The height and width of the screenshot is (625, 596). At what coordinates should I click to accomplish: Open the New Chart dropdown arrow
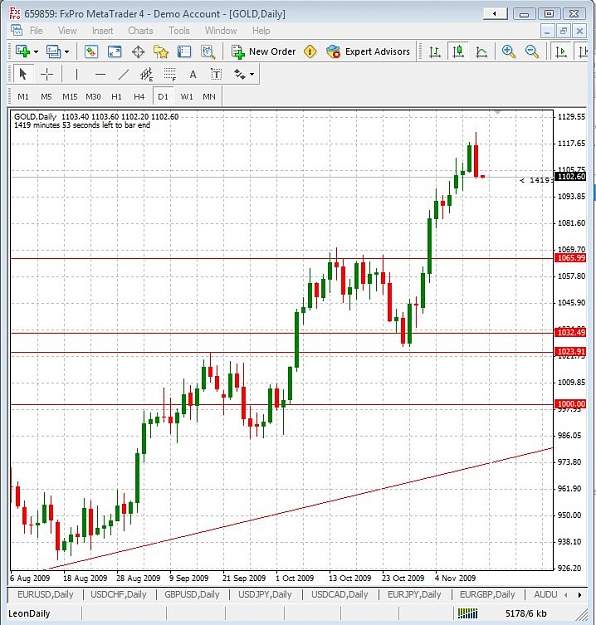click(36, 52)
